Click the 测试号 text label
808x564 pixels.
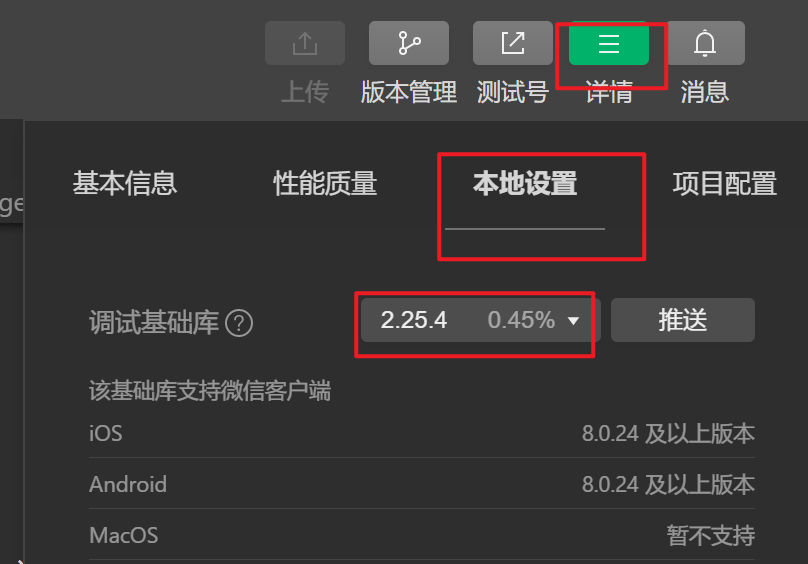(513, 92)
